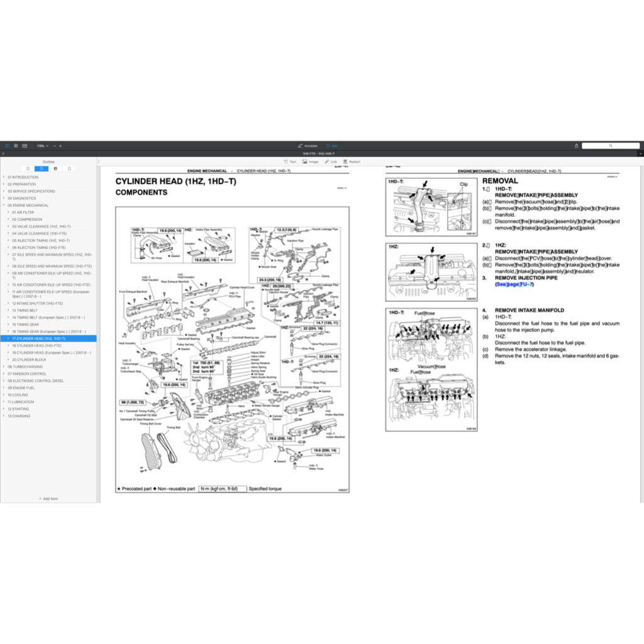Expand 01 INTRODUCTION outline item
The height and width of the screenshot is (644, 644).
[4, 177]
